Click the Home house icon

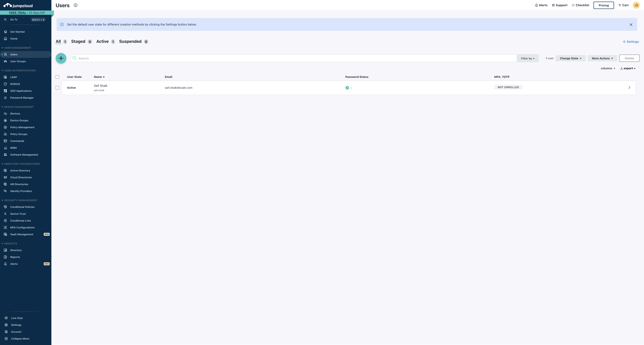(5, 39)
